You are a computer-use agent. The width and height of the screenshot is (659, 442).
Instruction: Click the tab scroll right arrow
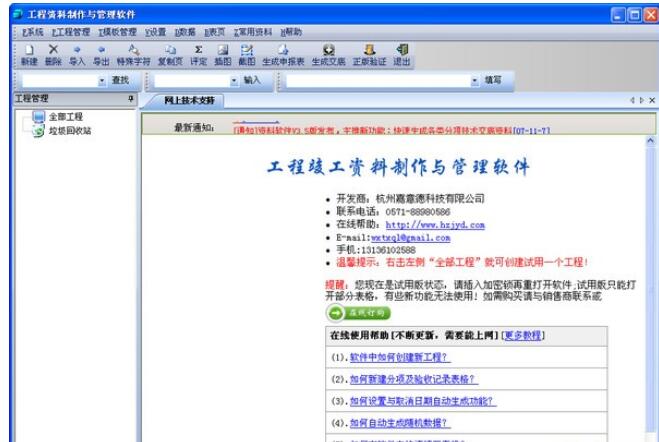tap(642, 100)
